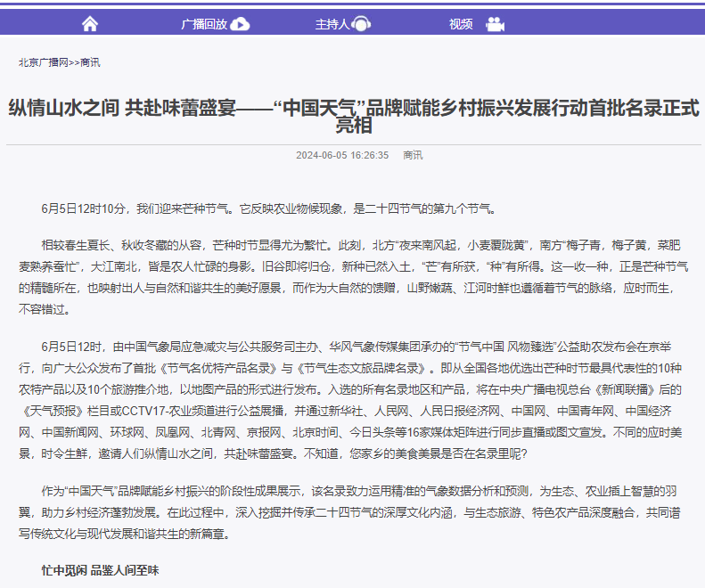
Task: Click the text 《新闻联播》后的
Action: (x=639, y=389)
